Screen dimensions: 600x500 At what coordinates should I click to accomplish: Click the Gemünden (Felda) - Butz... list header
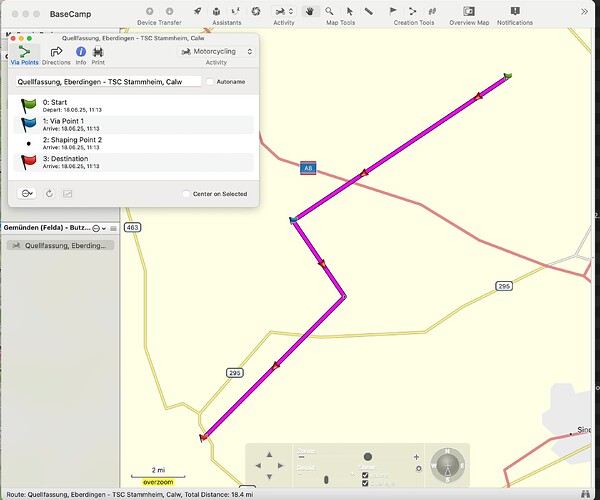[x=47, y=228]
